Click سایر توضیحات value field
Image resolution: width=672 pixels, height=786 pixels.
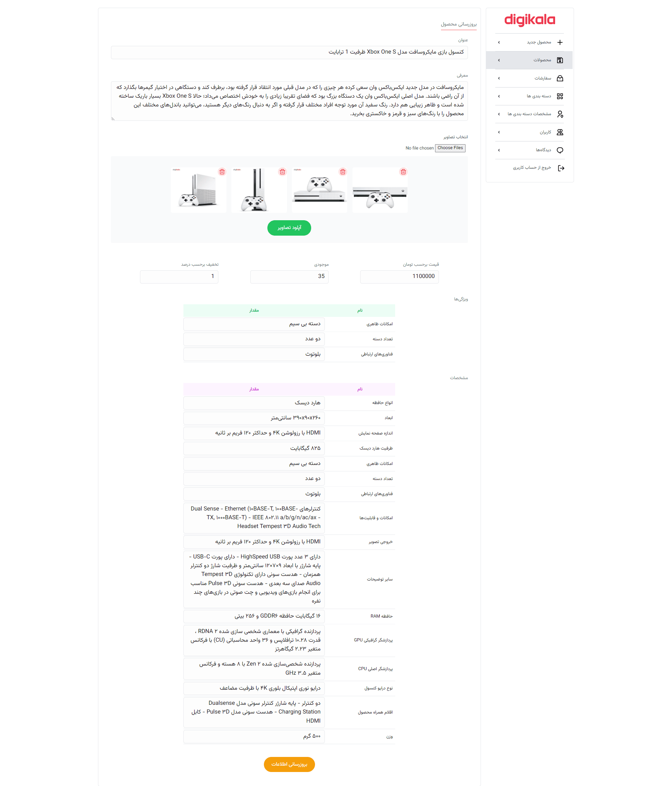[x=254, y=579]
